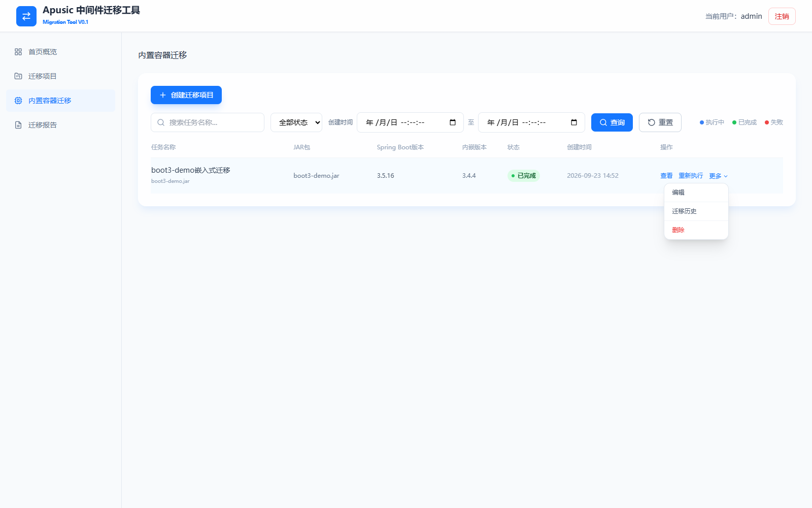812x508 pixels.
Task: Choose 编辑 from the dropdown menu
Action: 696,193
